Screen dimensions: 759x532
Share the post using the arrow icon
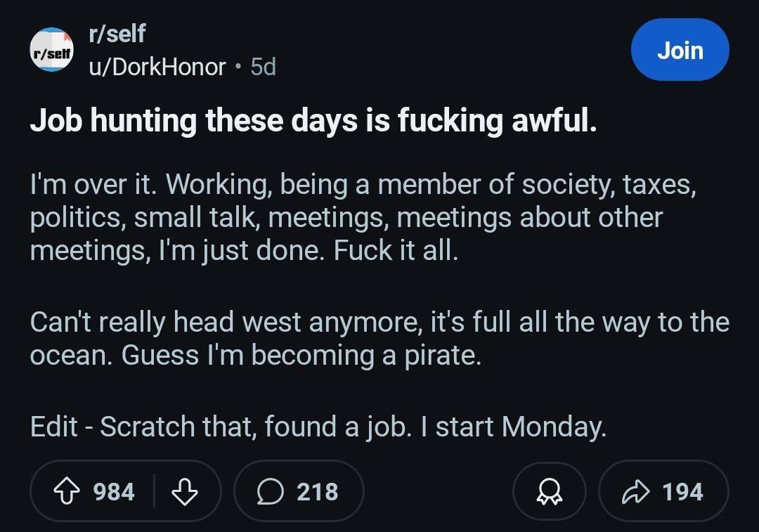(x=635, y=491)
